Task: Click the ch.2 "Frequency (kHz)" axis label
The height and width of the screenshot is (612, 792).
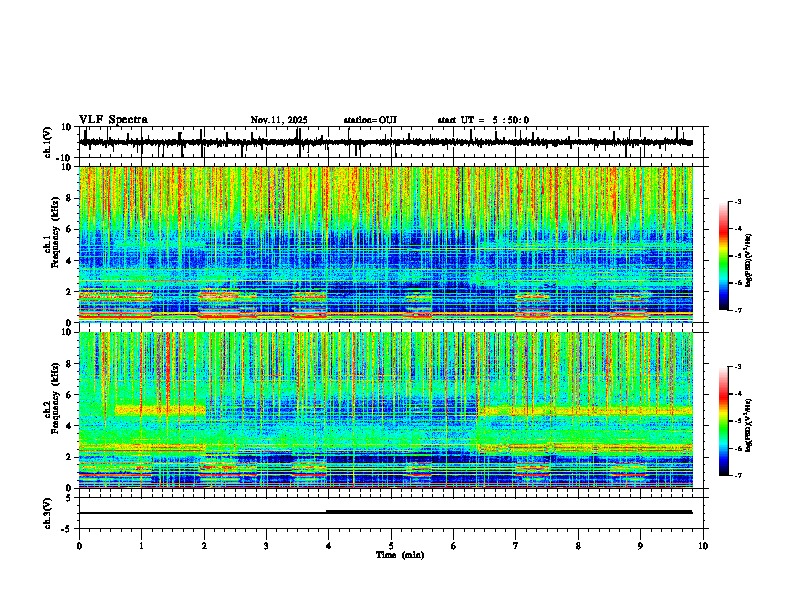Action: [55, 398]
